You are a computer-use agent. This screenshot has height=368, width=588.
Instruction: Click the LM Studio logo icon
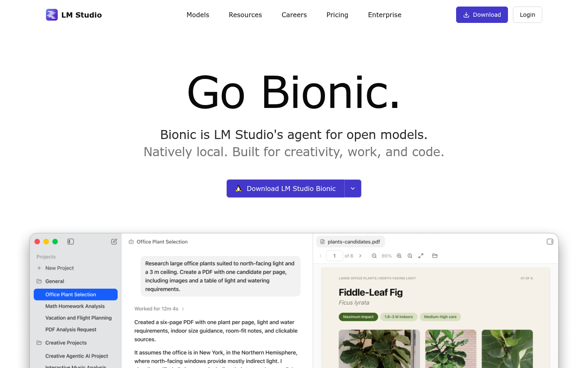click(x=52, y=15)
